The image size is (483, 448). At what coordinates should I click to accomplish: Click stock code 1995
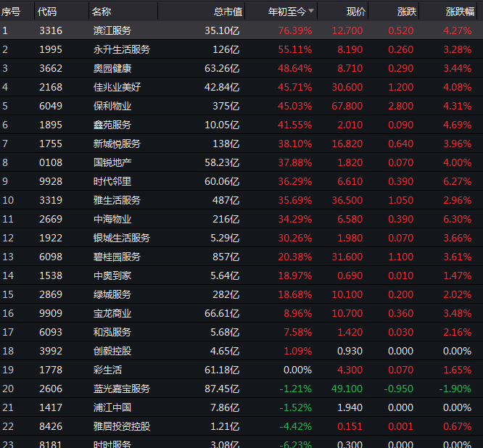(51, 49)
